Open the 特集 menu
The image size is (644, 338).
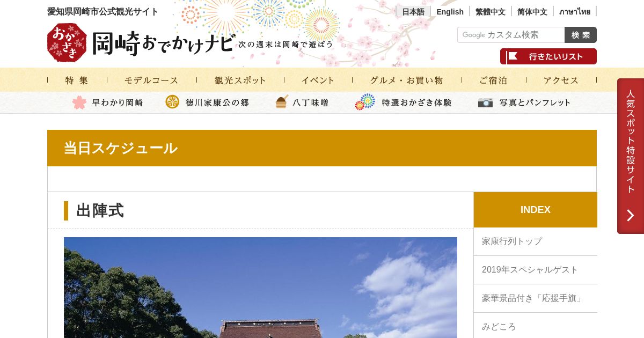click(77, 80)
